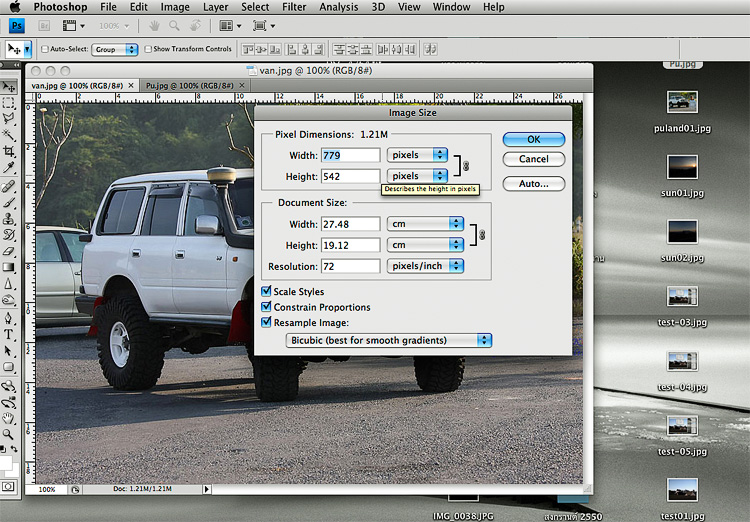Select the Crop tool in toolbox
Screen dimensions: 750x522
(9, 150)
